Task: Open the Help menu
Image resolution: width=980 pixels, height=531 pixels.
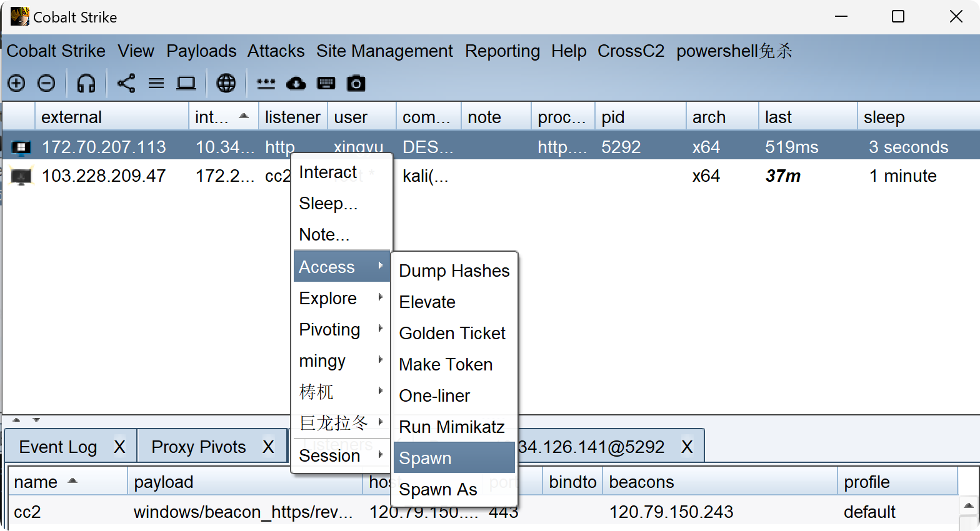Action: tap(569, 51)
